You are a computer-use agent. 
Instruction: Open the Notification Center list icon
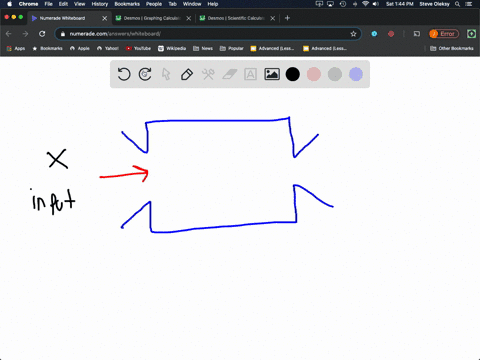469,4
